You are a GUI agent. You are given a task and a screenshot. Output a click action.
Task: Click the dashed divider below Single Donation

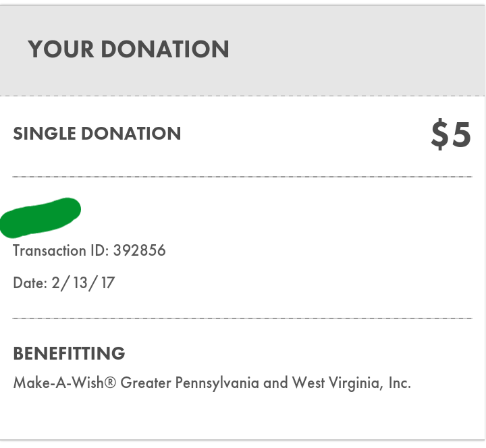tap(242, 177)
